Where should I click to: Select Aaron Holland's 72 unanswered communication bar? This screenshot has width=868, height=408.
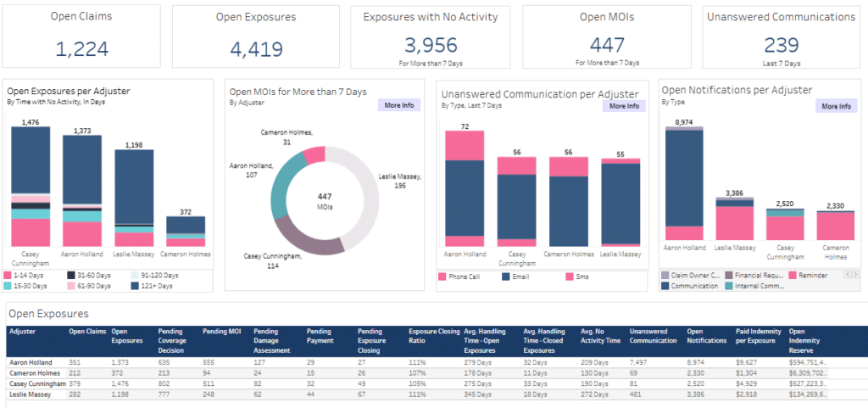pyautogui.click(x=465, y=188)
